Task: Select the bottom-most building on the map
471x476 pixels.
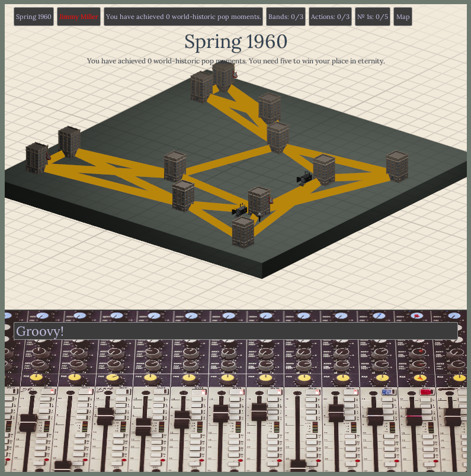Action: point(243,232)
